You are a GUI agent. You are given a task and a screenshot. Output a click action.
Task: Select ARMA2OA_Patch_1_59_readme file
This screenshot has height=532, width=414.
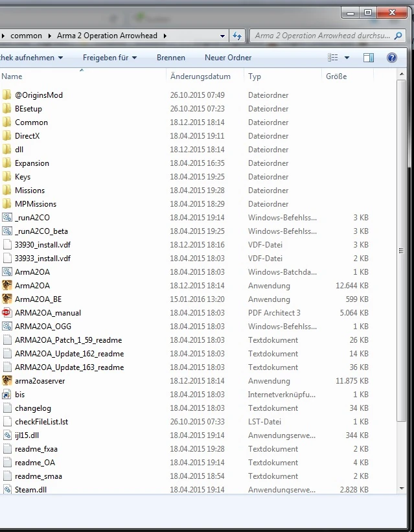point(69,340)
